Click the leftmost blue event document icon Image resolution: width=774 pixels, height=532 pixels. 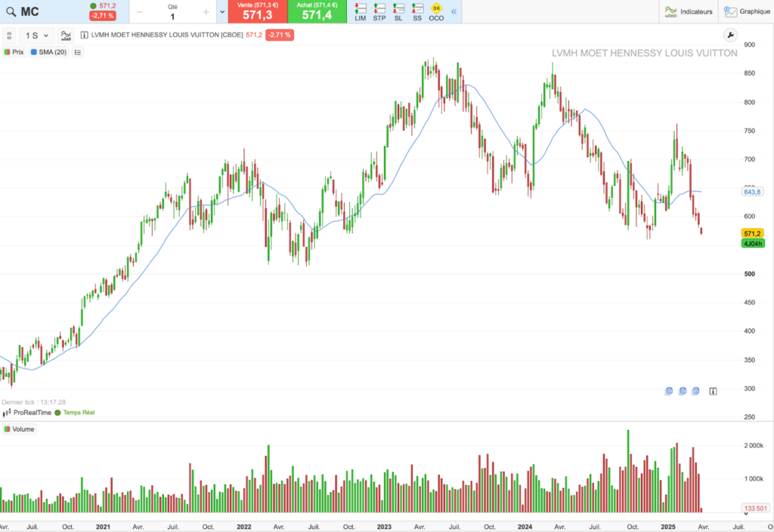coord(669,391)
